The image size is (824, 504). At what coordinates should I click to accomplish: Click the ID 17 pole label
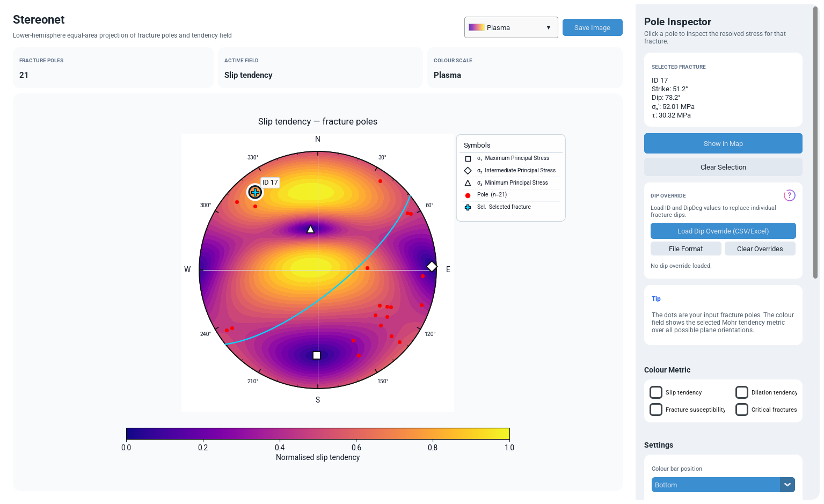[270, 182]
